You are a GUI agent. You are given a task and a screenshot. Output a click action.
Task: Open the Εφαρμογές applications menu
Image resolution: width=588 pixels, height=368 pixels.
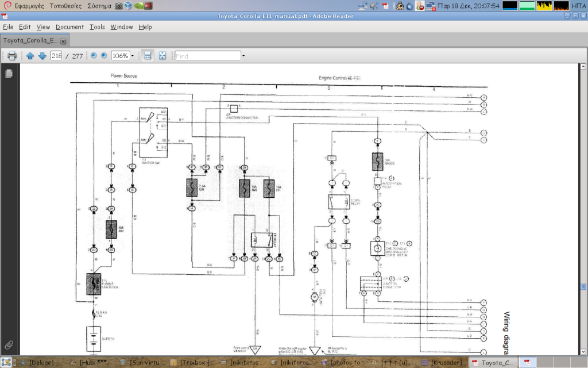click(x=29, y=6)
